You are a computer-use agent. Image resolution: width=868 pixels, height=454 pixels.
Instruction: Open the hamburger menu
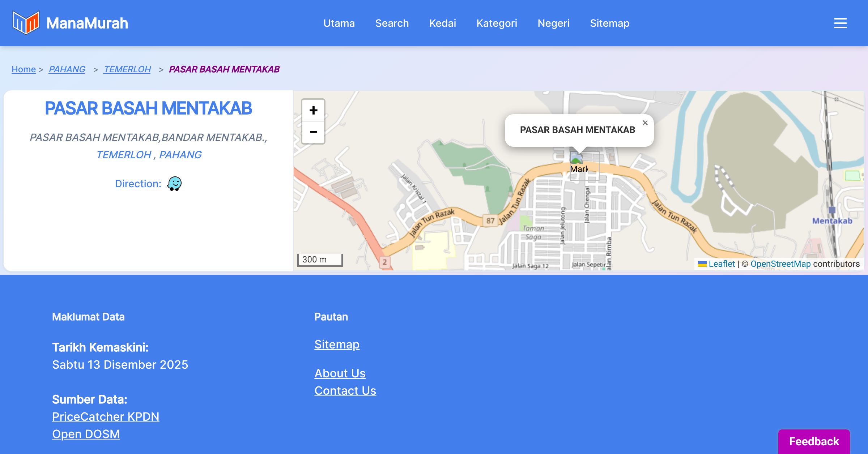point(840,23)
